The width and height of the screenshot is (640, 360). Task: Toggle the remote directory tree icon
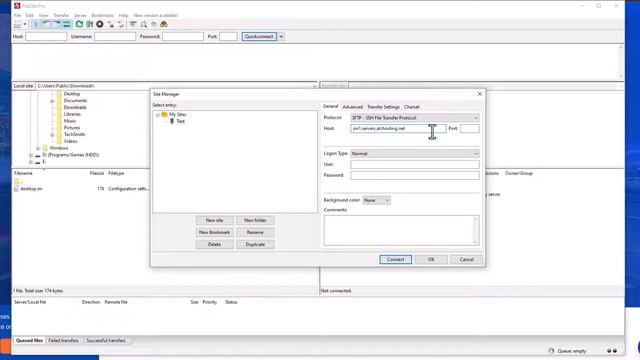pyautogui.click(x=56, y=24)
